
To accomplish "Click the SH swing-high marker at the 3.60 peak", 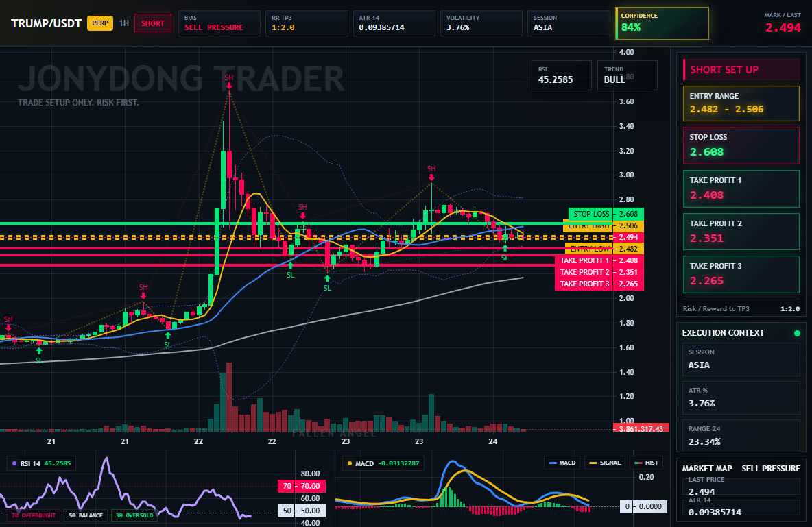I will pos(229,82).
